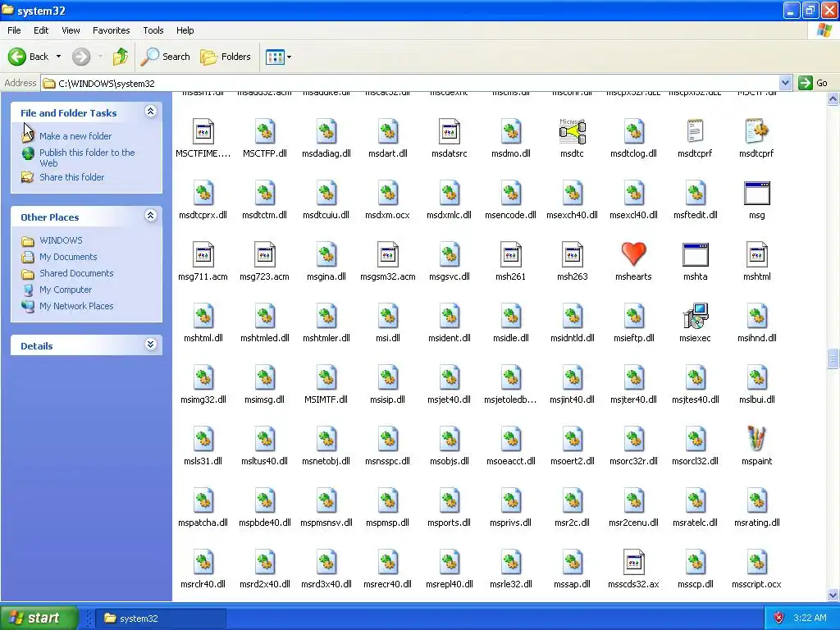Select the msls31.dll file icon
Screen dimensions: 840x630
[x=203, y=440]
